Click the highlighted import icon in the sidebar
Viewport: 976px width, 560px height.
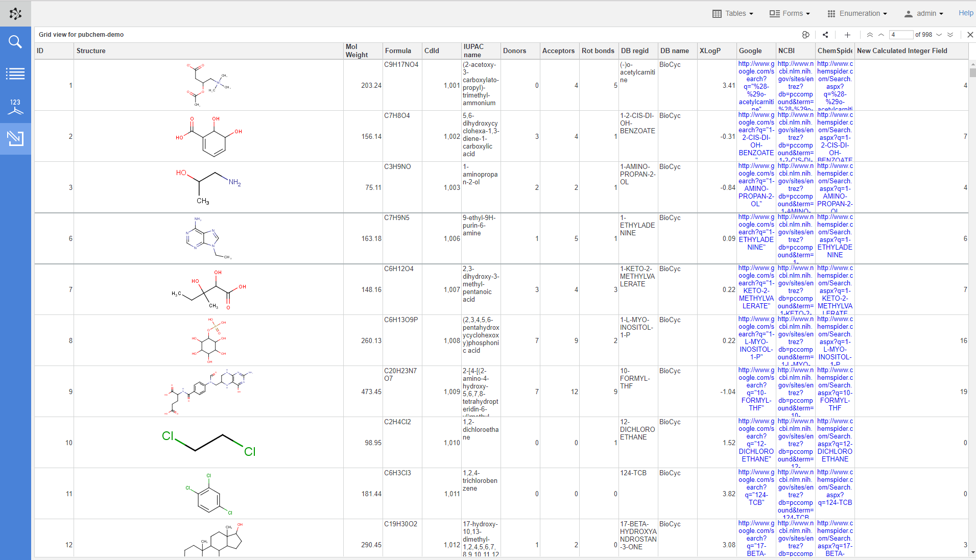(15, 138)
